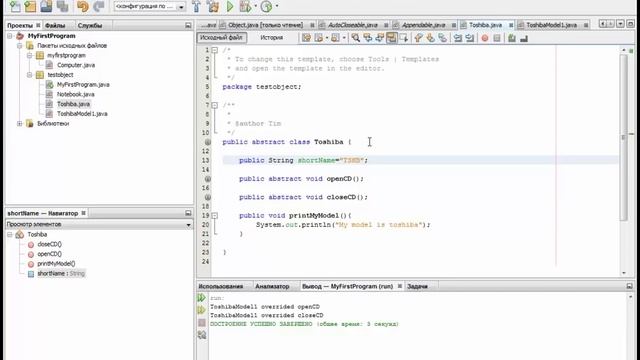Viewport: 640px width, 360px height.
Task: Switch to the Файлы tab
Action: [55, 25]
